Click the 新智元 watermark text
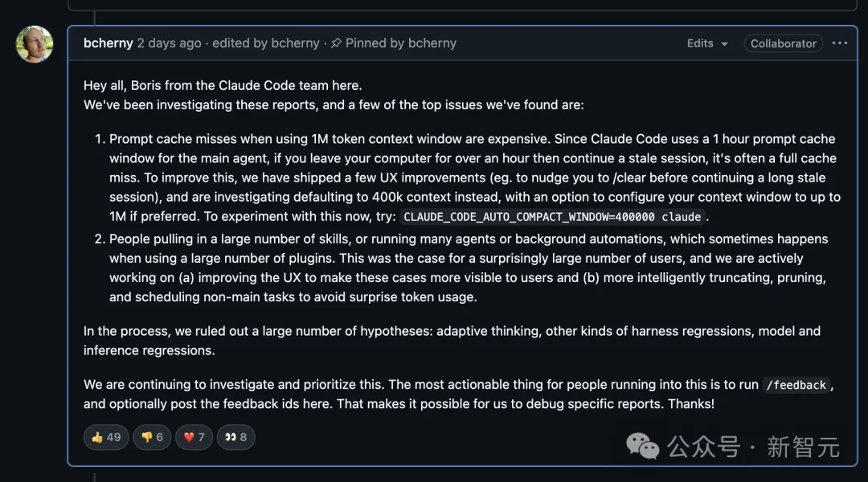 pos(803,447)
